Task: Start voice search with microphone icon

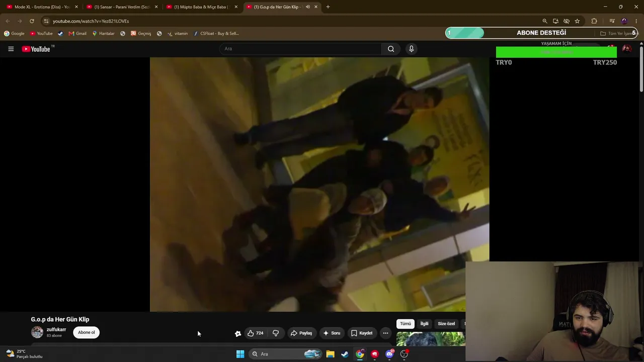Action: coord(411,49)
